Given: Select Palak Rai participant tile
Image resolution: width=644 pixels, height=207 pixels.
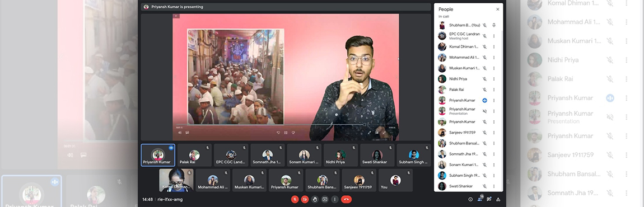Looking at the screenshot, I should coord(195,155).
